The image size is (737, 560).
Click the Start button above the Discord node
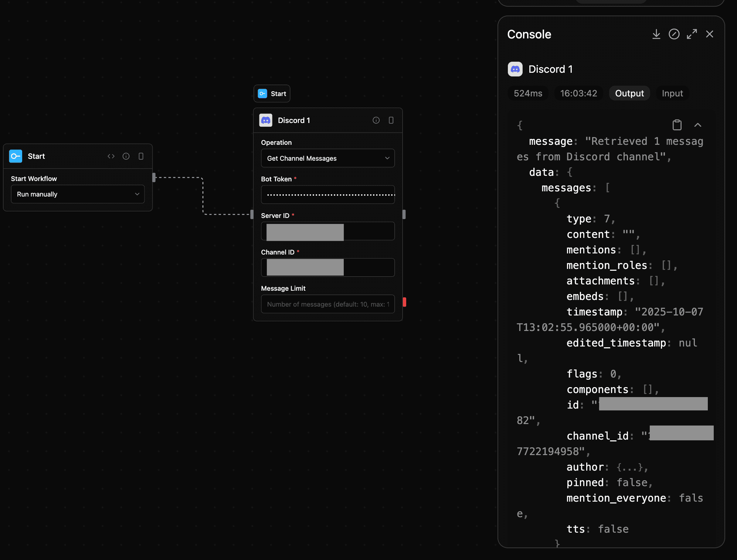point(272,93)
